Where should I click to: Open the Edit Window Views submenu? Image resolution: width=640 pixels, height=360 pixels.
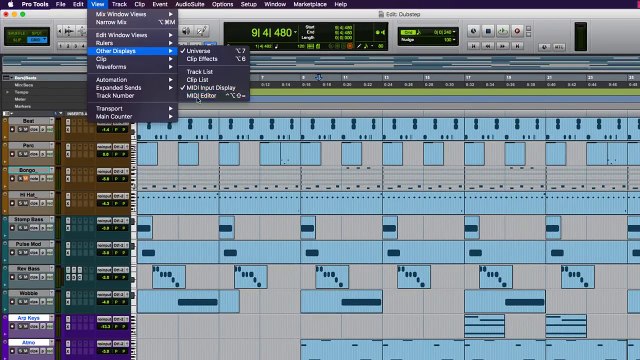[x=132, y=35]
